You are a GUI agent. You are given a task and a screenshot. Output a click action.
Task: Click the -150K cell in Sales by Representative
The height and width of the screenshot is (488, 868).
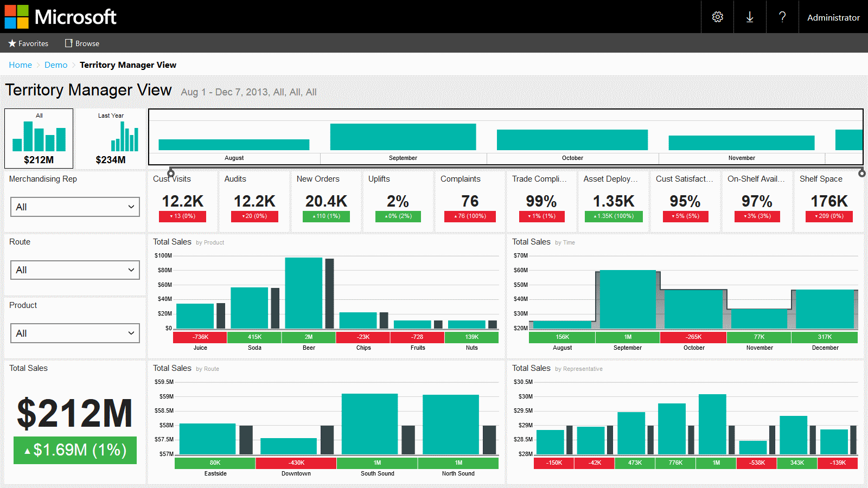click(x=554, y=463)
